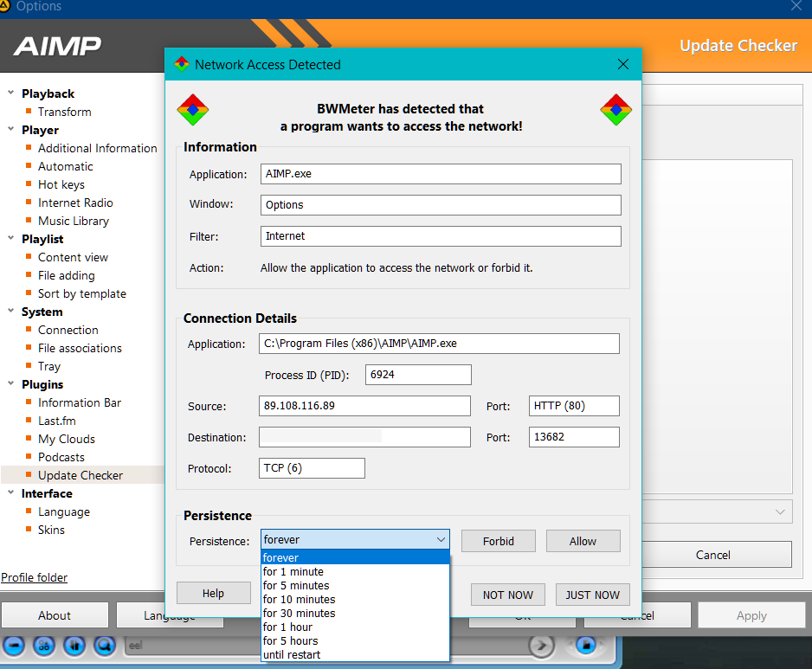Select Internet Radio in the options tree

pos(75,203)
